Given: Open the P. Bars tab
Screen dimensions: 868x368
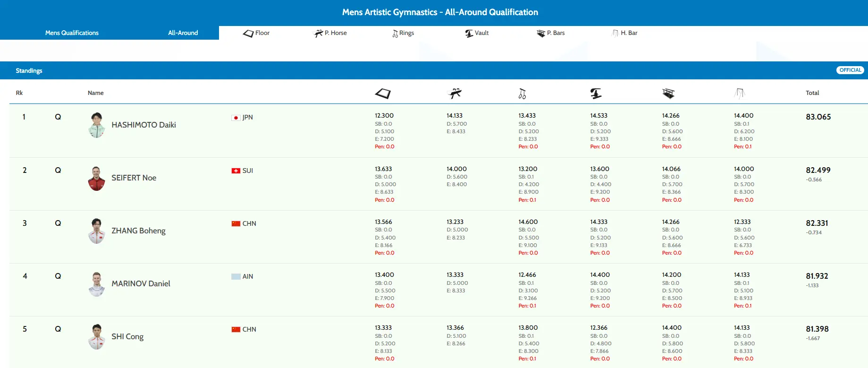Looking at the screenshot, I should pos(551,33).
